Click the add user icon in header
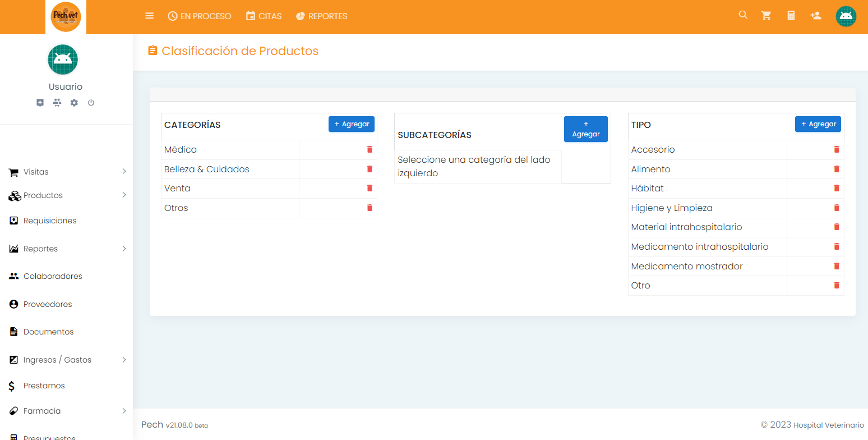 click(x=816, y=16)
